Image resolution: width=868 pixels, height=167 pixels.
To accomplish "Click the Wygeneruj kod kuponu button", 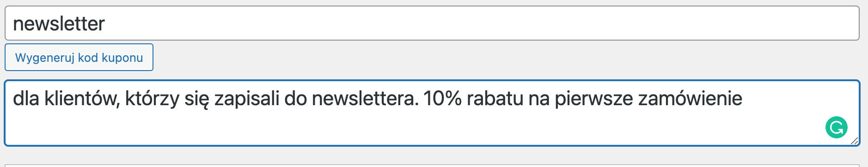I will coord(79,57).
